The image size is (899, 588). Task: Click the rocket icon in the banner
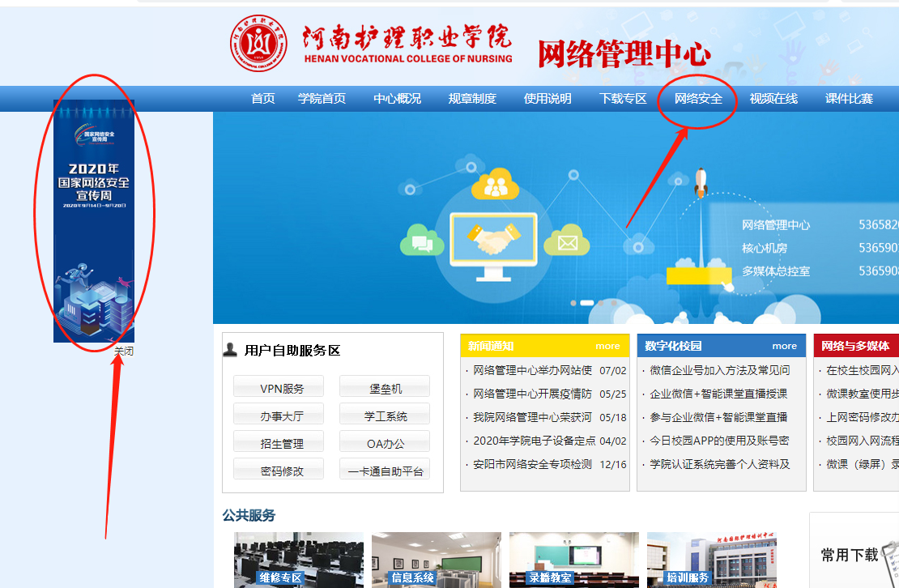[x=701, y=182]
